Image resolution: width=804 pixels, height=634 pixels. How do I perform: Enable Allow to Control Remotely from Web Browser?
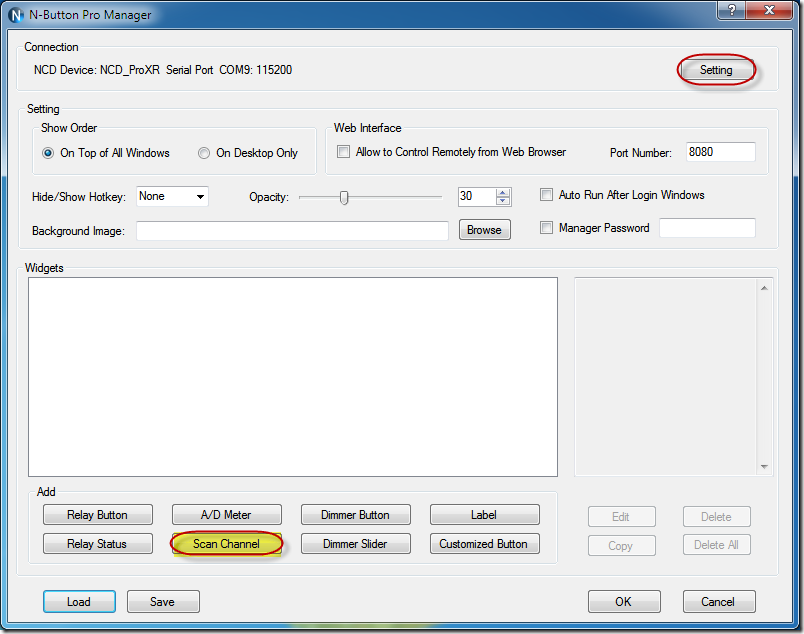[343, 152]
